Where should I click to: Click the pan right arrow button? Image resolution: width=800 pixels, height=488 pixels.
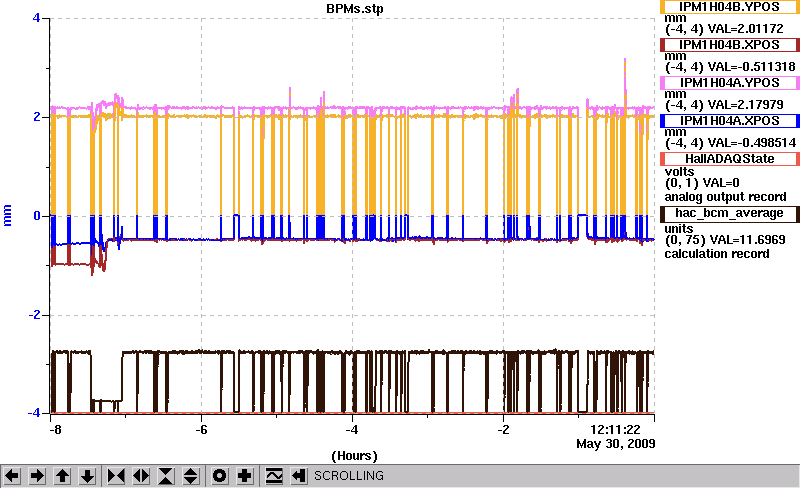(37, 476)
